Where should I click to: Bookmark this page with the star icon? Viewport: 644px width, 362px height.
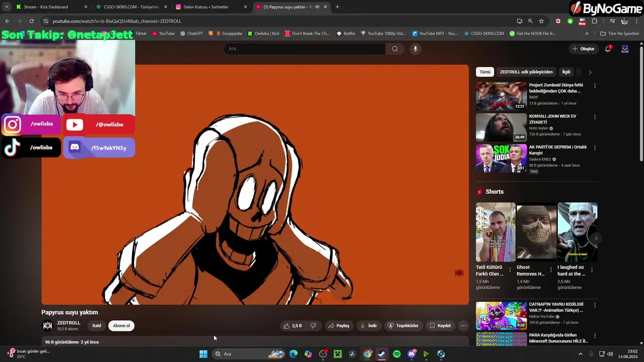click(541, 21)
